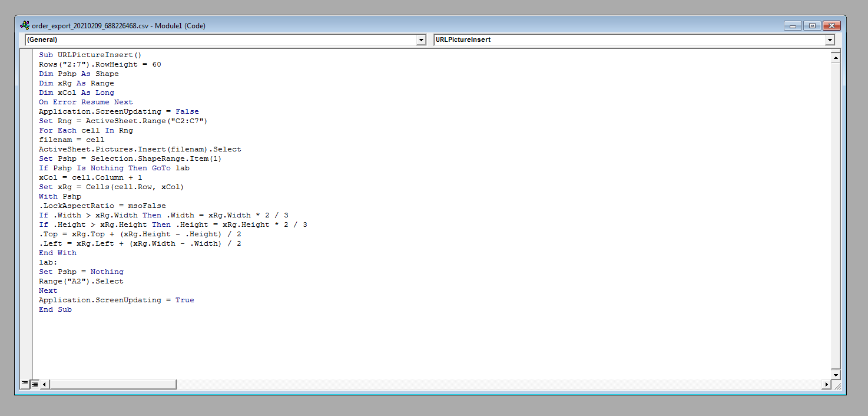Click the order_export csv window title text
This screenshot has height=416, width=868.
click(119, 26)
